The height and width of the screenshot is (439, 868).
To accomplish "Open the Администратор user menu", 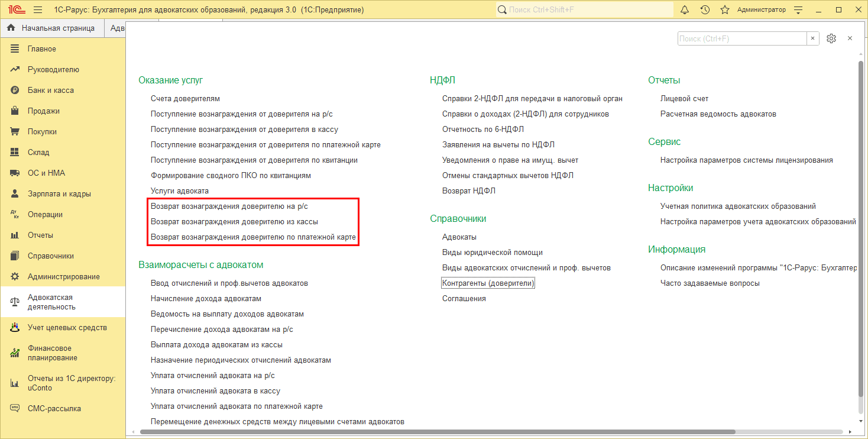I will coord(762,10).
